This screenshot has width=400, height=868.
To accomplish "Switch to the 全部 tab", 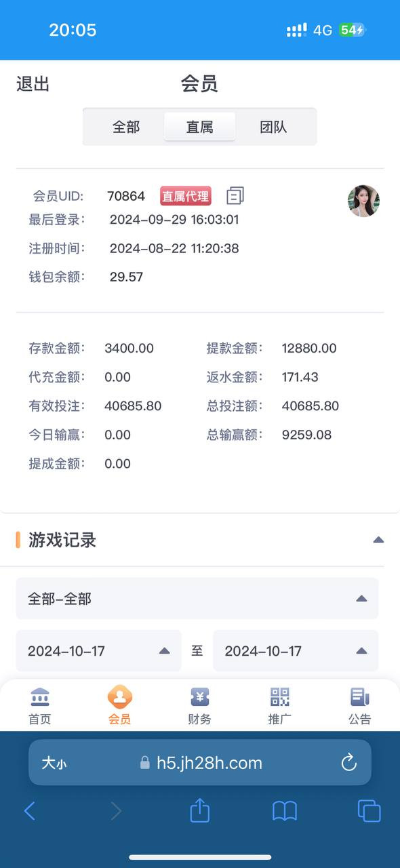I will (x=126, y=127).
